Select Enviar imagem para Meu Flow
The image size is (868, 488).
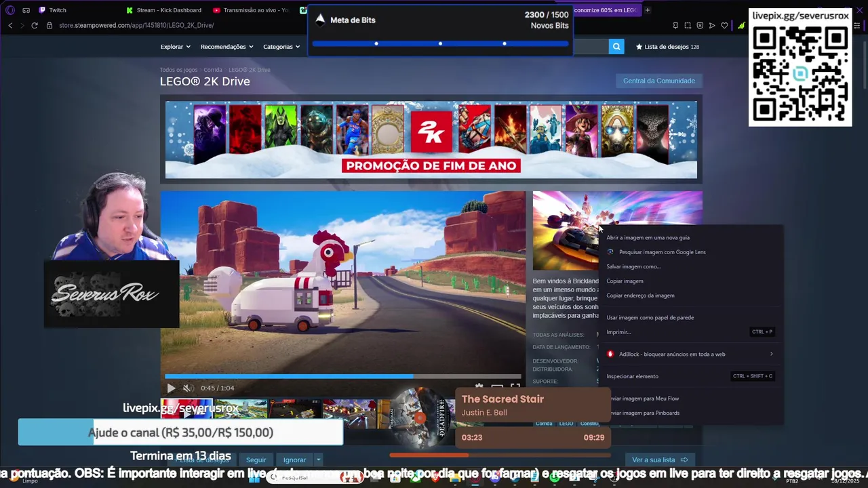pos(644,399)
